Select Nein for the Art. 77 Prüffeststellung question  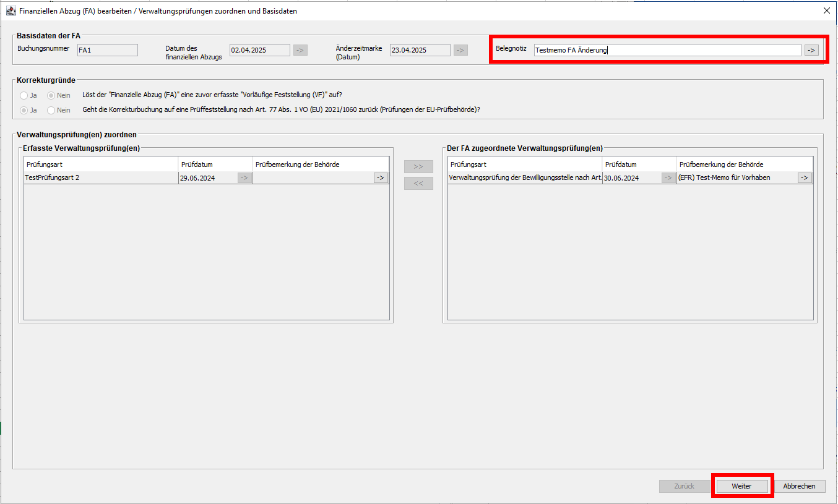[52, 110]
